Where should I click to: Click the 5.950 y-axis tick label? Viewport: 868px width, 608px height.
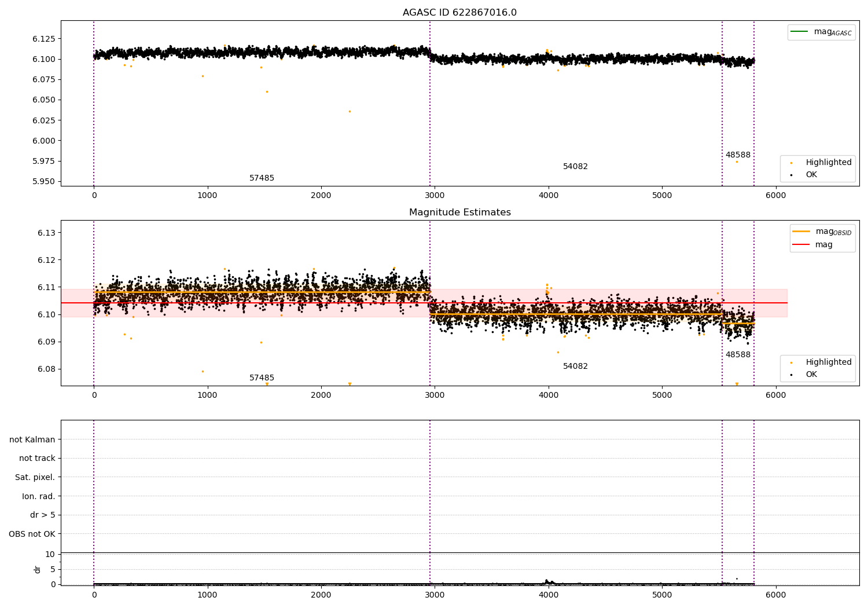pyautogui.click(x=44, y=181)
